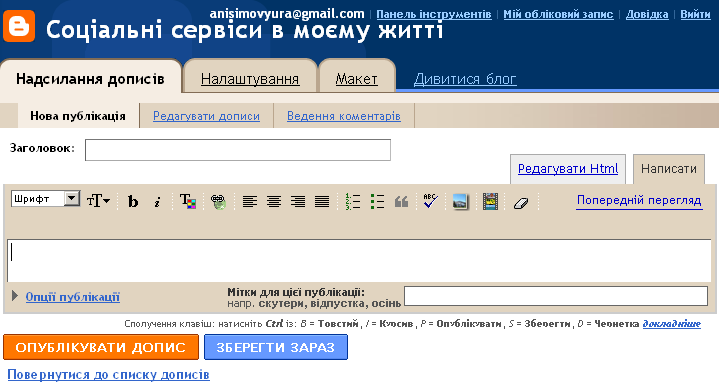The image size is (719, 386).
Task: Insert a hyperlink with the link icon
Action: click(218, 201)
